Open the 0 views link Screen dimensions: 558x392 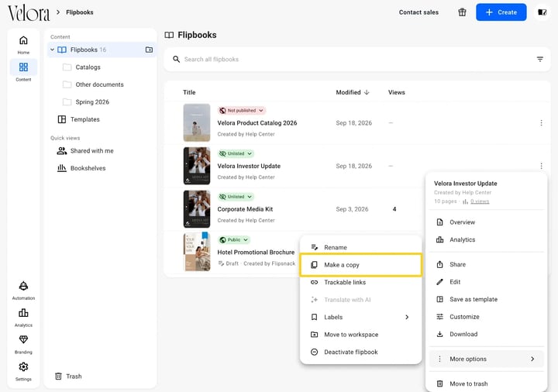pyautogui.click(x=480, y=201)
